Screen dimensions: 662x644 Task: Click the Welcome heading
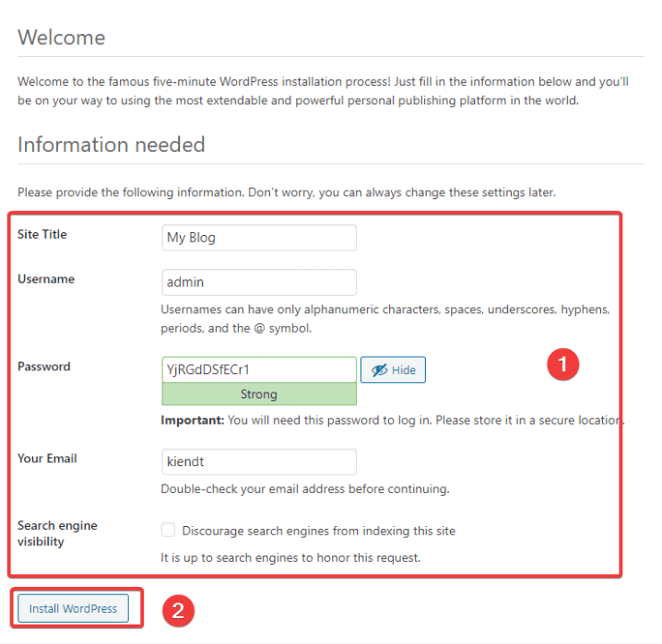(61, 38)
